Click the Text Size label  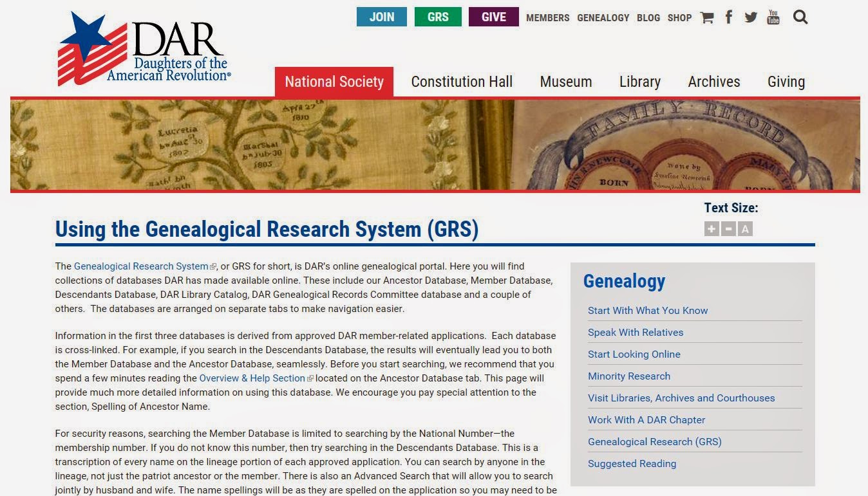tap(731, 208)
